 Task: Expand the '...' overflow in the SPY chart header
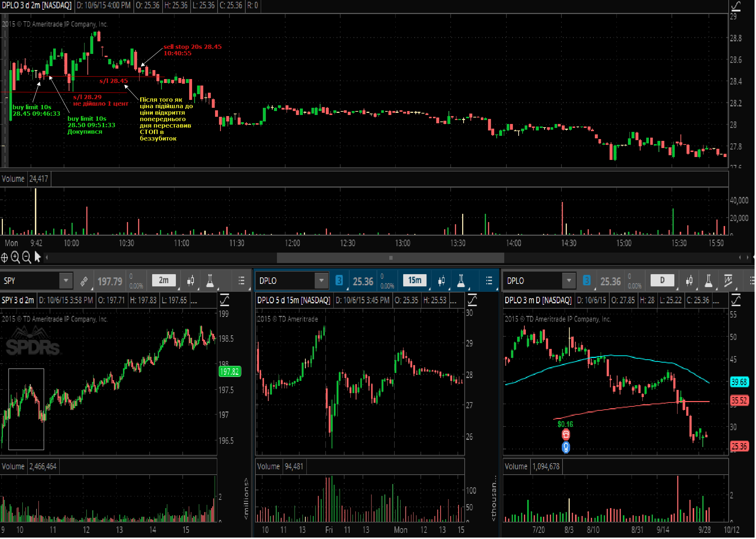point(193,300)
